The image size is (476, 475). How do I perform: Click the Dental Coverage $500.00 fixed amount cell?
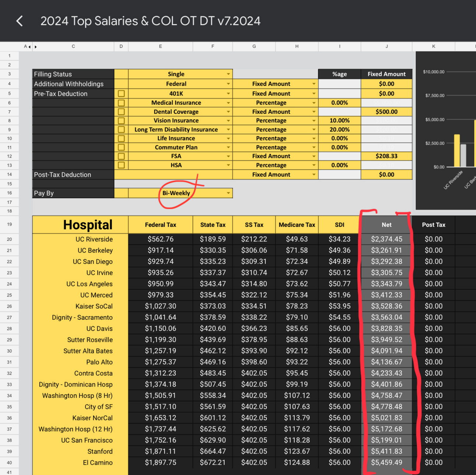coord(386,112)
